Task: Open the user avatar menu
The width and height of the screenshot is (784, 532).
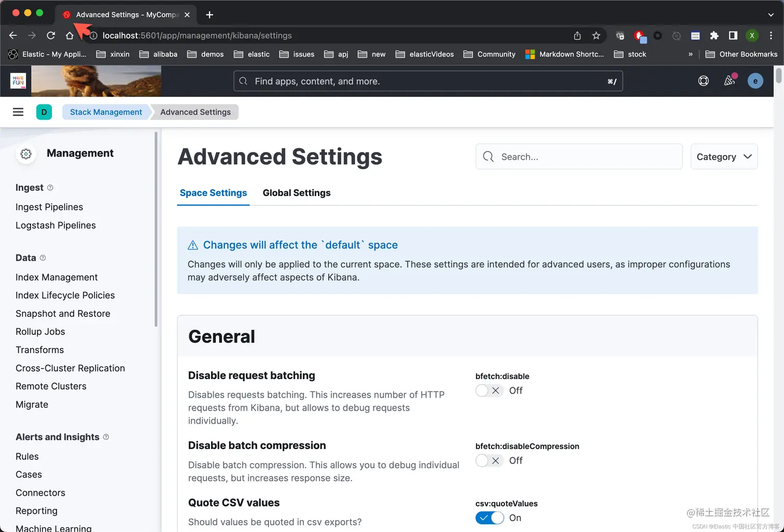Action: point(755,81)
